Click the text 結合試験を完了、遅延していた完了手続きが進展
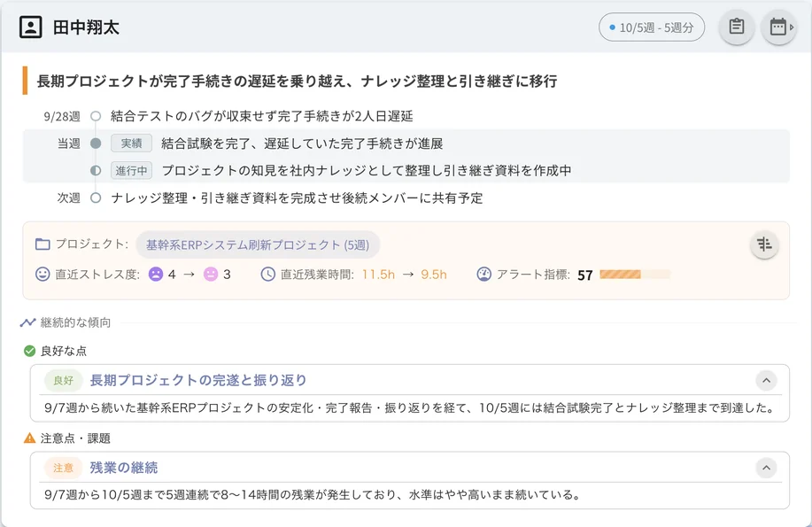The height and width of the screenshot is (527, 812). click(x=303, y=143)
